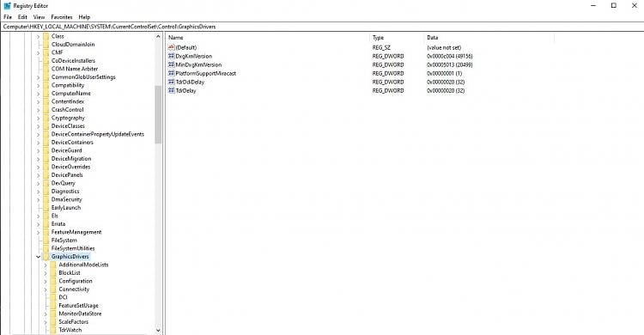Open the Favorites menu

pos(62,17)
